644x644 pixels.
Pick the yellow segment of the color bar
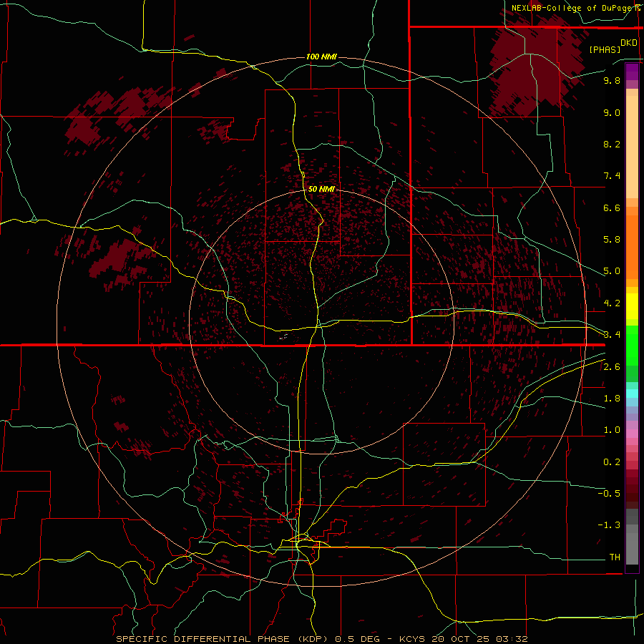click(632, 306)
